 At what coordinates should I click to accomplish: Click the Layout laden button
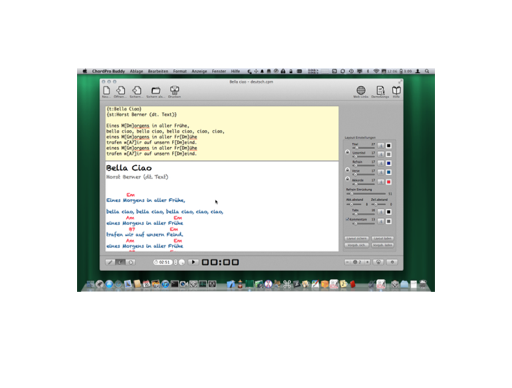(x=383, y=238)
